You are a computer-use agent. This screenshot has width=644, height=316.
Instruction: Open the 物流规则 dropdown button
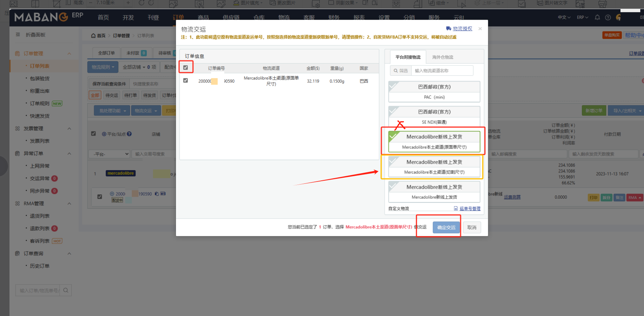tap(103, 67)
